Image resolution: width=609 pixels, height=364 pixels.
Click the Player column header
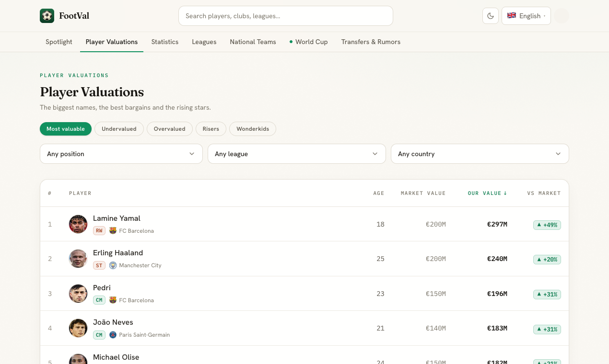pyautogui.click(x=80, y=193)
